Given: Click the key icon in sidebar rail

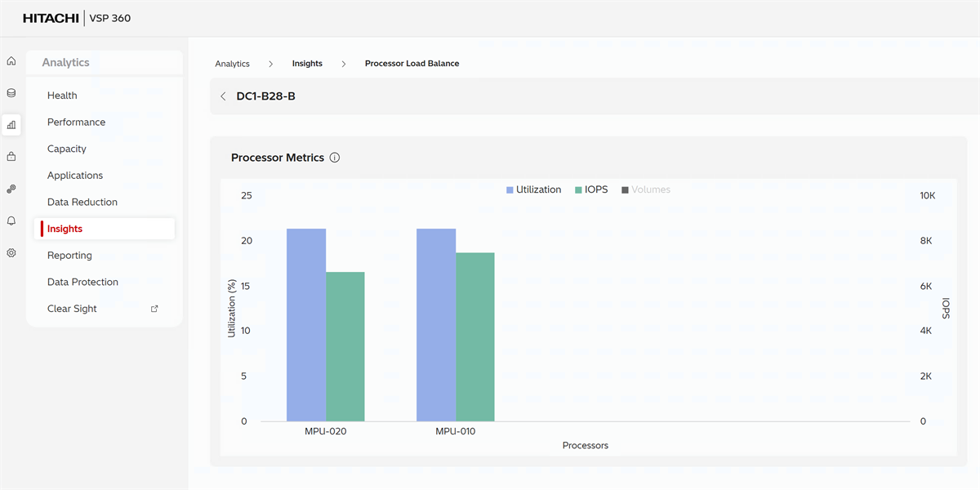Looking at the screenshot, I should tap(11, 189).
